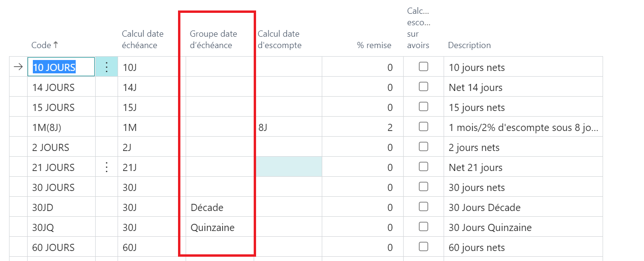
Task: Click the 10 JOURS code input field
Action: [61, 67]
